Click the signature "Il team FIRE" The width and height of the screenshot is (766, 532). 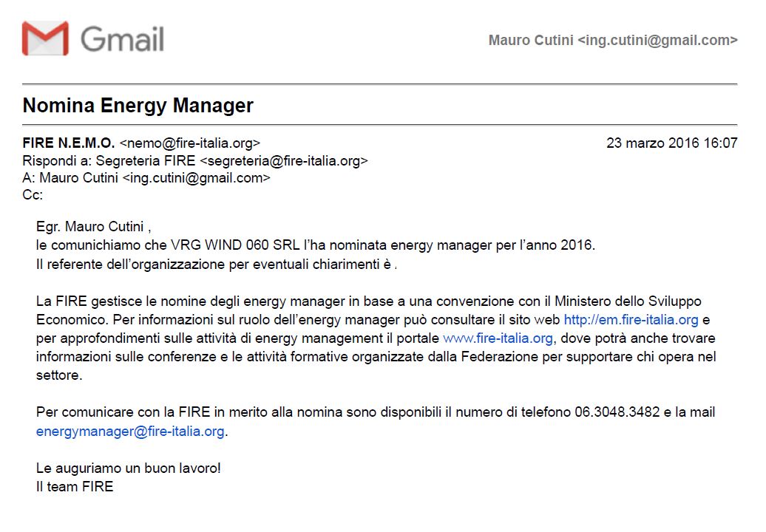75,486
